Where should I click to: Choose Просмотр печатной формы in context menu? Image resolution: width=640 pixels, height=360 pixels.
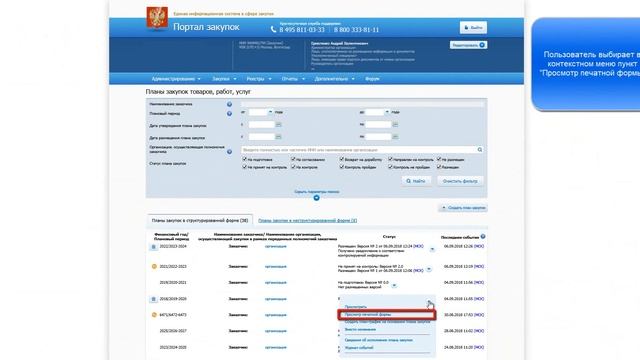click(368, 315)
